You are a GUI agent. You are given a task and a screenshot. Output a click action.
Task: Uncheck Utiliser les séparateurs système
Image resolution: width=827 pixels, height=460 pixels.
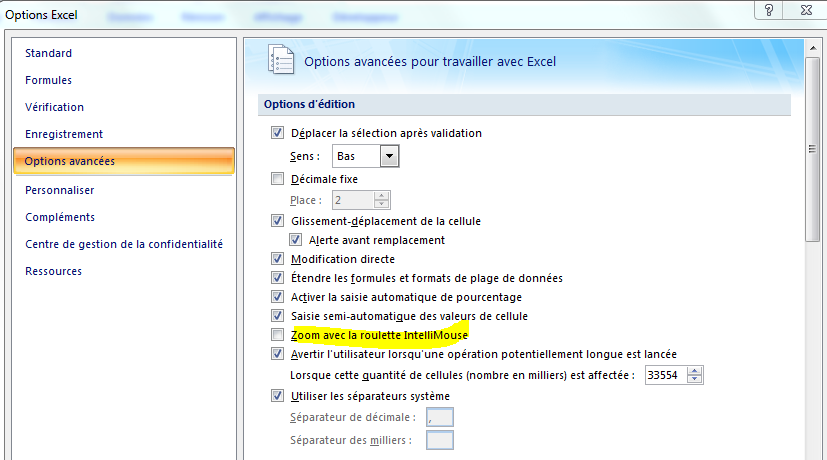click(277, 396)
